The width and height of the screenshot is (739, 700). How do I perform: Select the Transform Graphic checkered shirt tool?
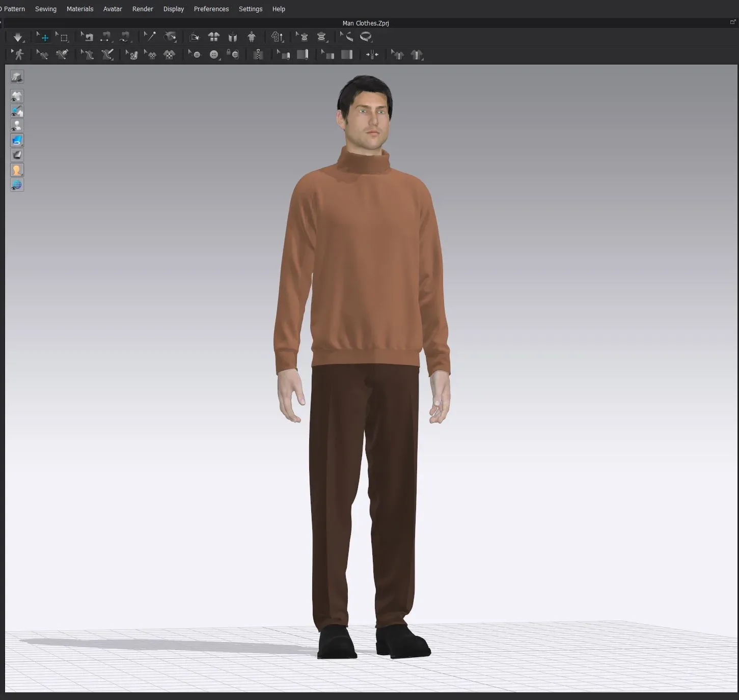pos(150,54)
